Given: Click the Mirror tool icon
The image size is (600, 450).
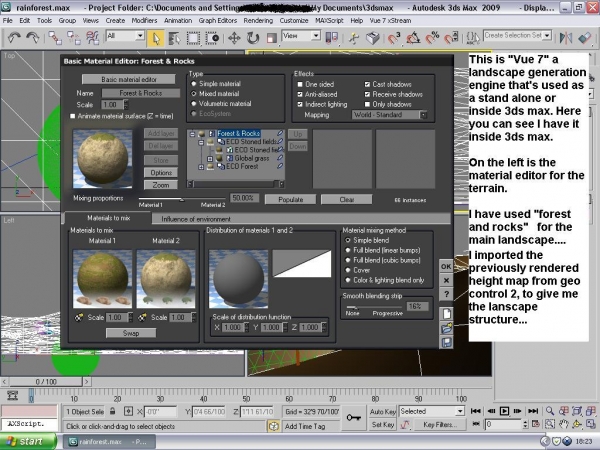Looking at the screenshot, I should pyautogui.click(x=566, y=38).
